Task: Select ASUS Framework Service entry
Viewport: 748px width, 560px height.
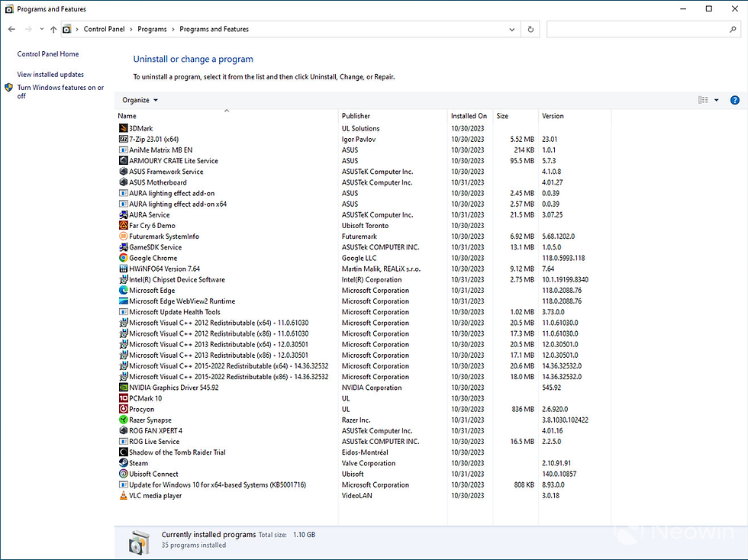Action: (166, 172)
